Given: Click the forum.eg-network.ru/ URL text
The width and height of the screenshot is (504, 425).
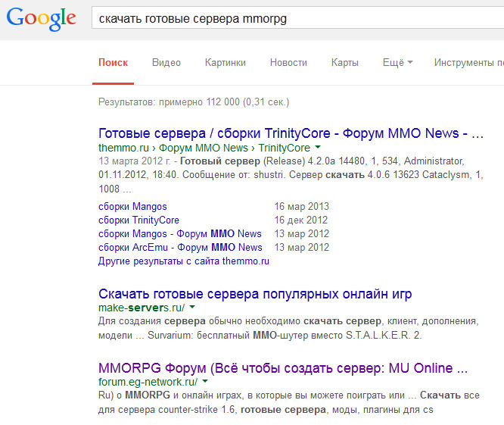Looking at the screenshot, I should pos(148,382).
